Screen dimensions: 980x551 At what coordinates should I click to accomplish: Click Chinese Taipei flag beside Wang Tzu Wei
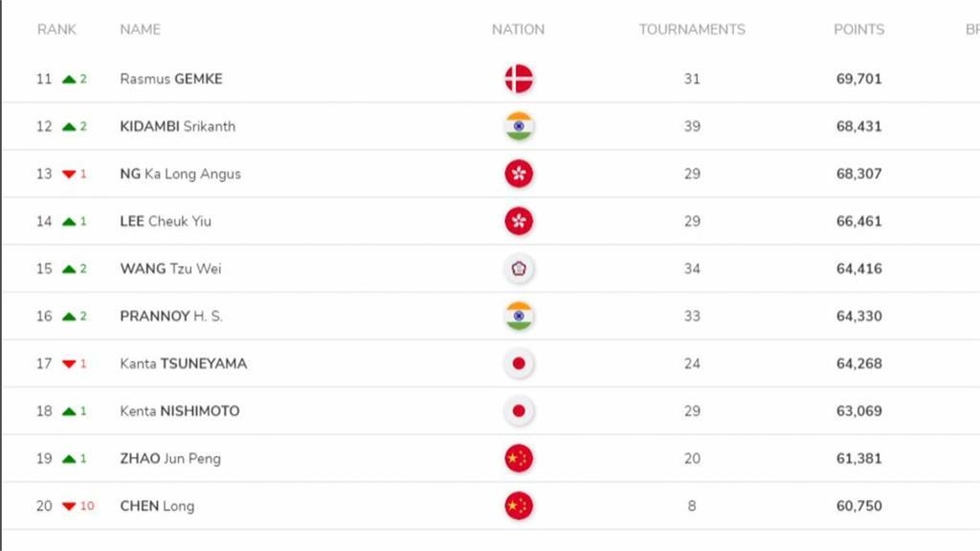click(x=519, y=269)
